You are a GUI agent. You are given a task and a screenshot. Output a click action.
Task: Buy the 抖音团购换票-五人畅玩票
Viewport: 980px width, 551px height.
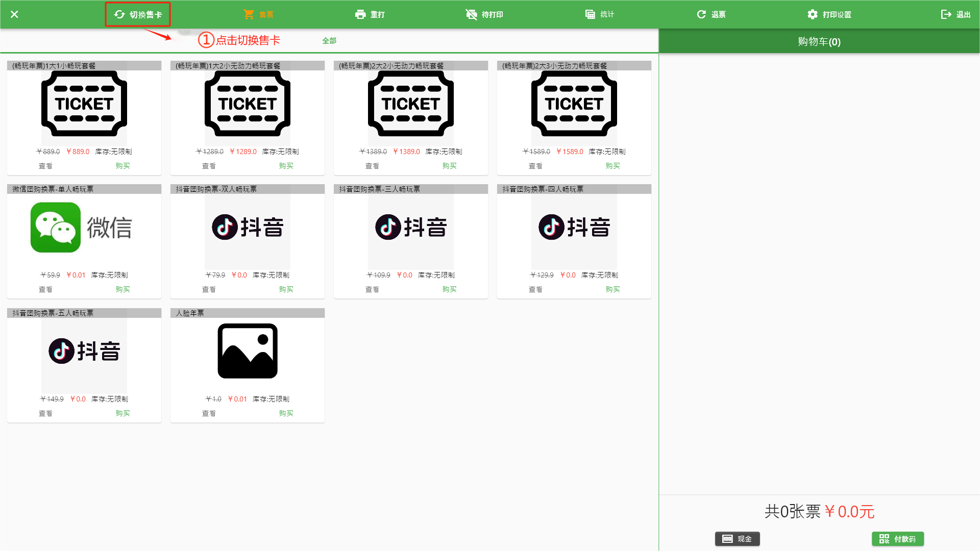(x=122, y=413)
